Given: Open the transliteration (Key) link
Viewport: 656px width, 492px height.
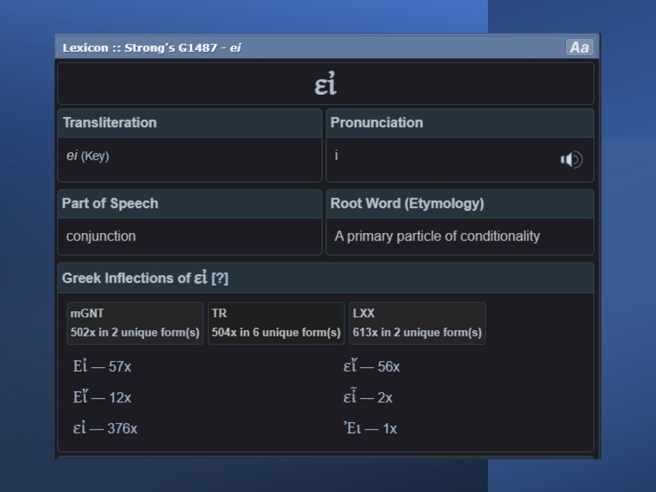Looking at the screenshot, I should [x=95, y=156].
